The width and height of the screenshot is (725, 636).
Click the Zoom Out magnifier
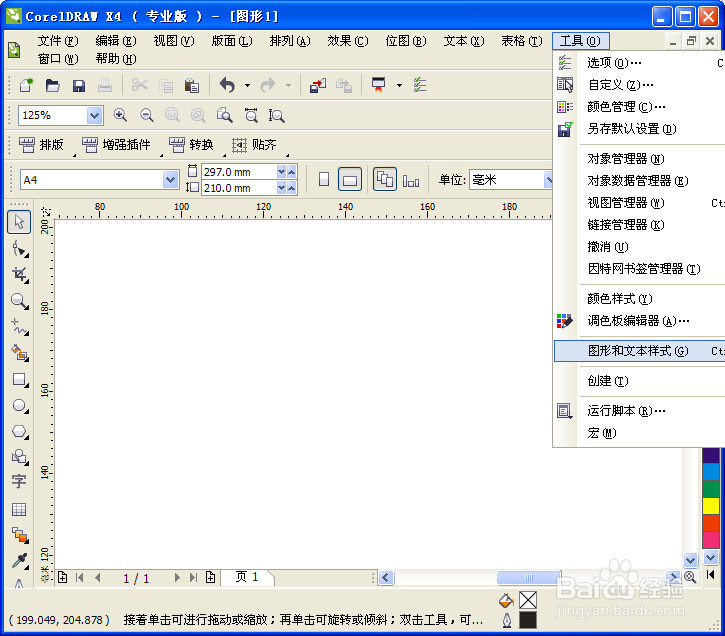coord(147,115)
